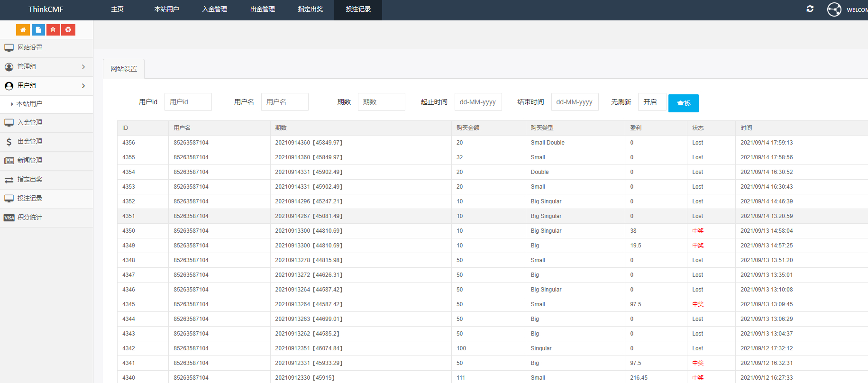Screen dimensions: 868x383
Task: Click the newspaper 新闻管理 sidebar icon
Action: [9, 161]
